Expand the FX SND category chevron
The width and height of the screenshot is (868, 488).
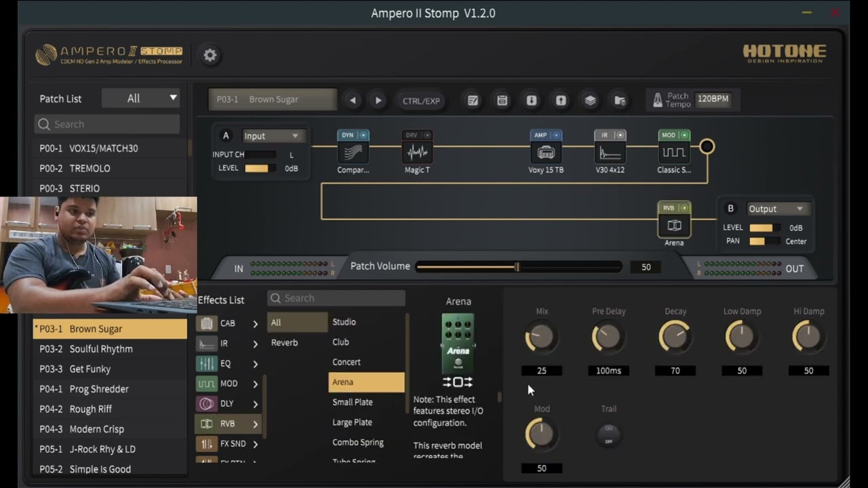click(x=255, y=444)
